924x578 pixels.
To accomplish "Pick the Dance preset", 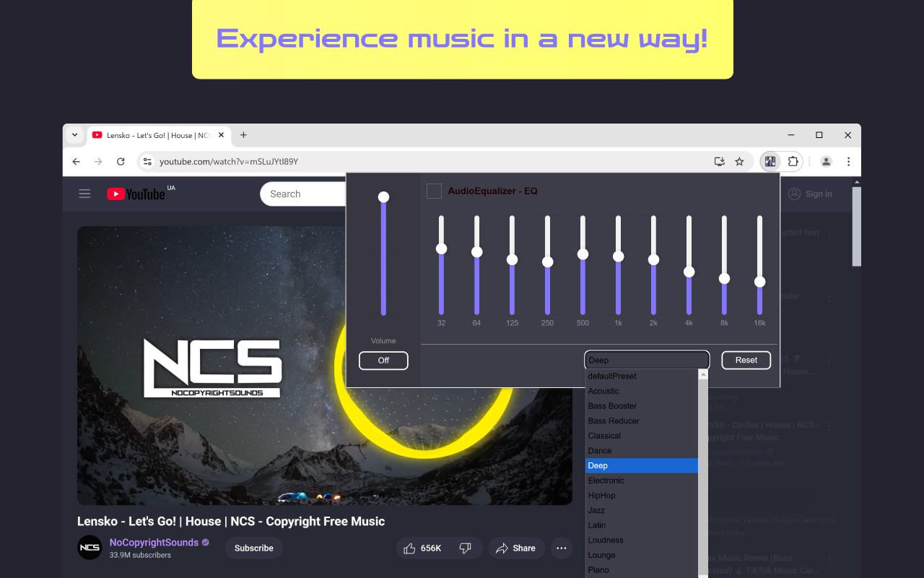I will [x=642, y=451].
